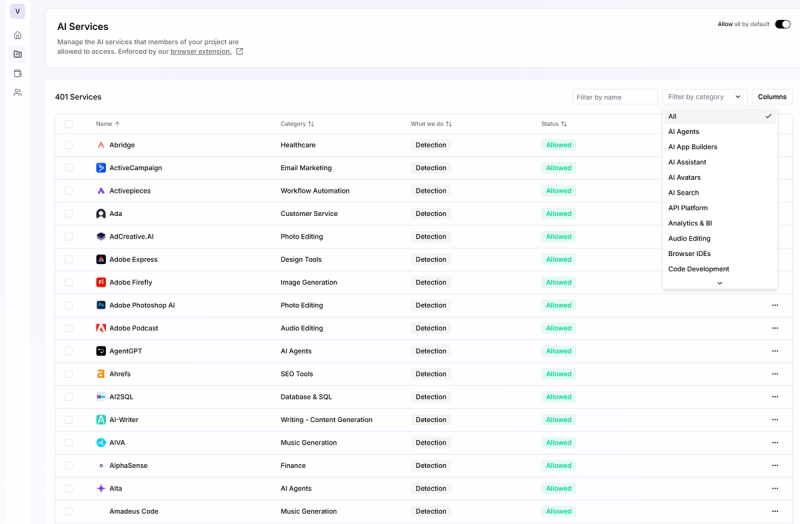Viewport: 800px width, 524px height.
Task: Check the Adobe Firefly row checkbox
Action: pos(69,282)
